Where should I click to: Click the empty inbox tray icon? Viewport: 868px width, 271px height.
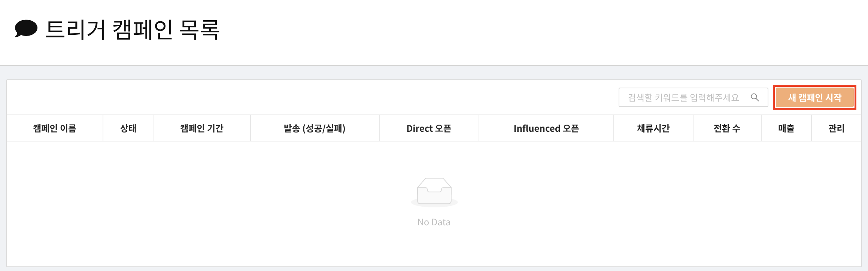pyautogui.click(x=434, y=192)
